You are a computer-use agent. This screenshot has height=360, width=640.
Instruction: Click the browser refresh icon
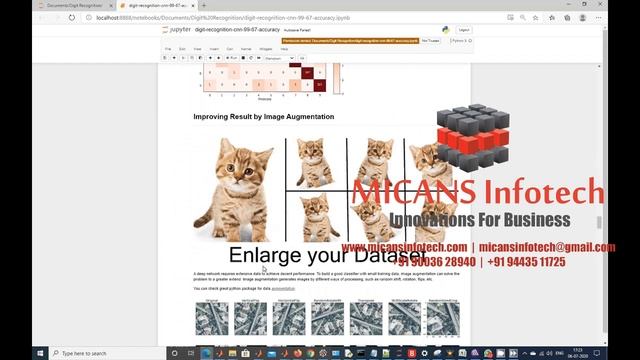[72, 18]
